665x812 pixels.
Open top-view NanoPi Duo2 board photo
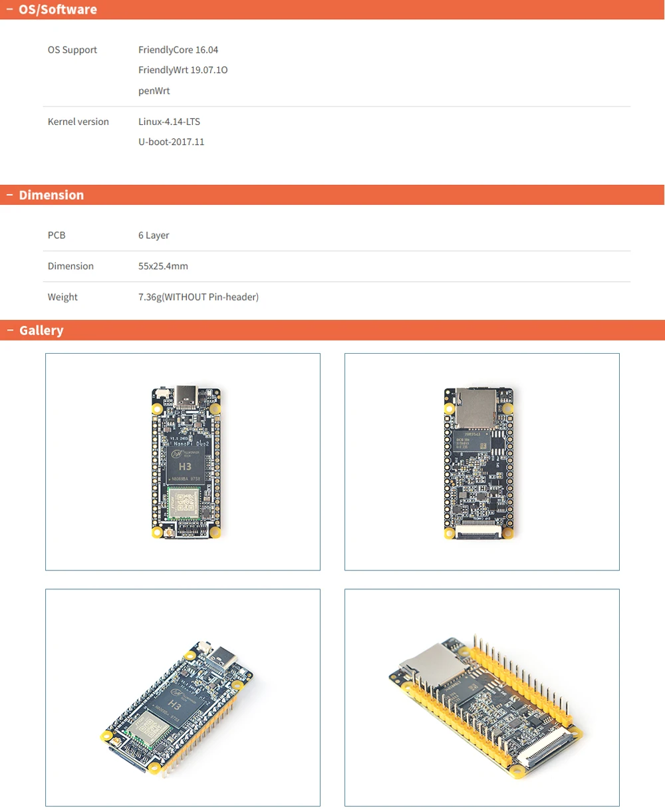183,462
